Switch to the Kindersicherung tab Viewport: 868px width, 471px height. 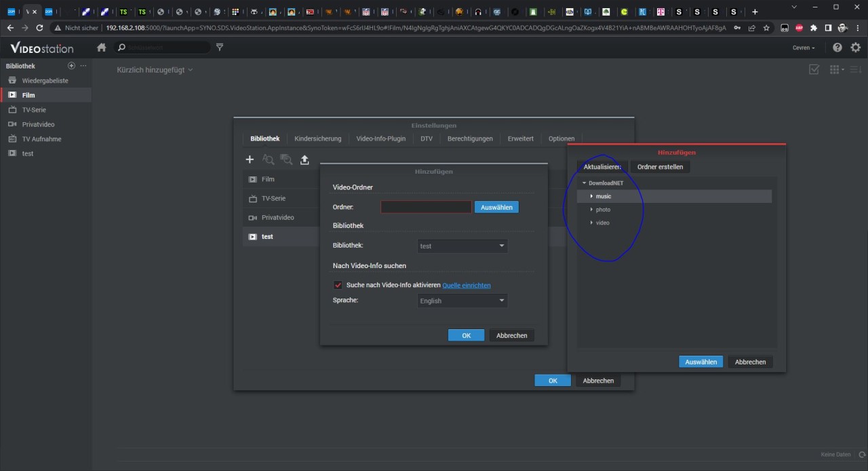317,138
